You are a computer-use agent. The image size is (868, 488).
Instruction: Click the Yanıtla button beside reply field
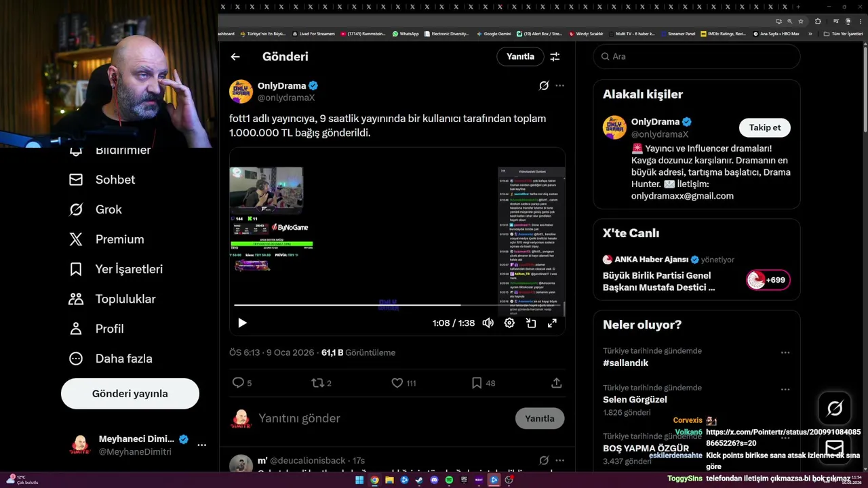540,418
